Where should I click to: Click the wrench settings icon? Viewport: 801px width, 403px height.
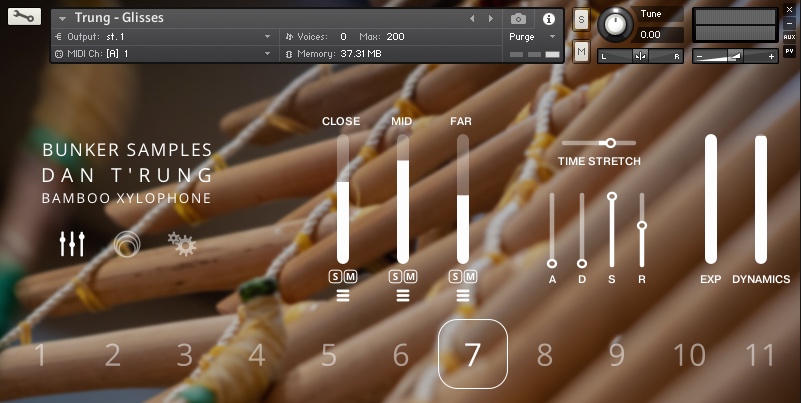(24, 17)
